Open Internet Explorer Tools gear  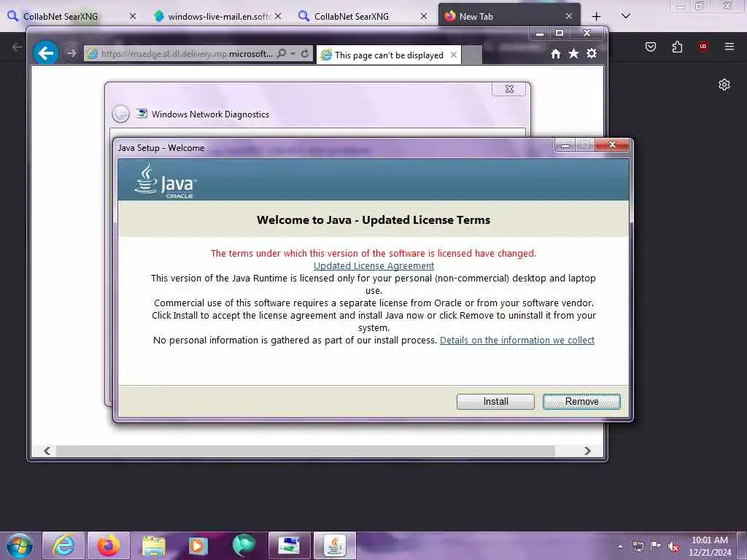coord(592,53)
